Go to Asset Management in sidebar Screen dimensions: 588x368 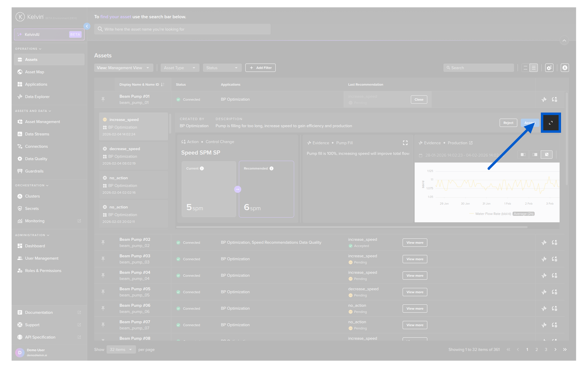[42, 122]
